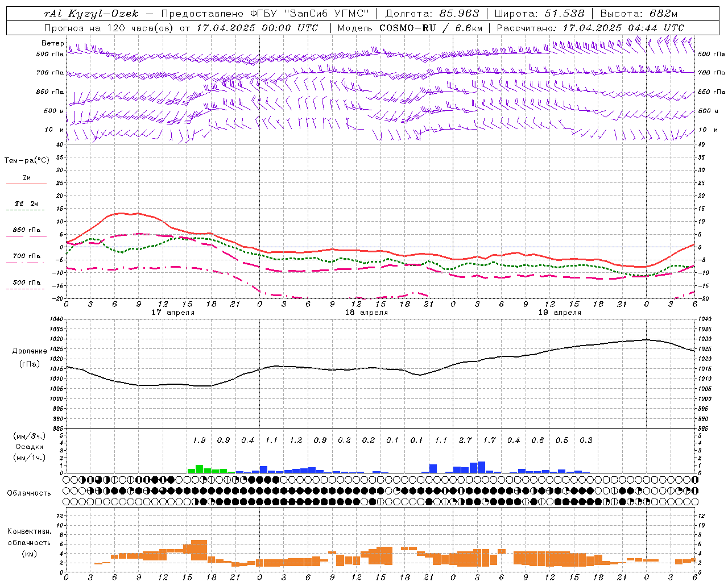Click the station name rAl_Kyzyl-Ozek in header
Viewport: 728px width, 582px height.
pyautogui.click(x=92, y=14)
